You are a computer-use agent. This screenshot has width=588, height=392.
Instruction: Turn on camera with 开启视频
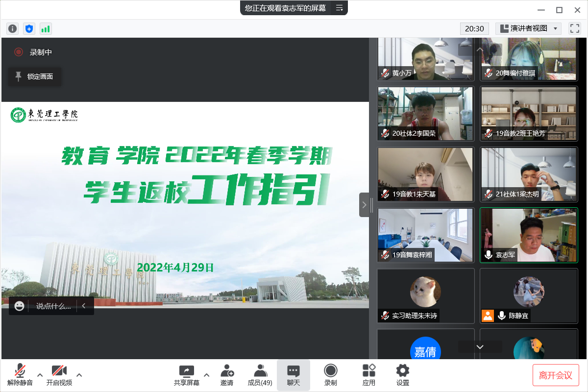click(59, 375)
